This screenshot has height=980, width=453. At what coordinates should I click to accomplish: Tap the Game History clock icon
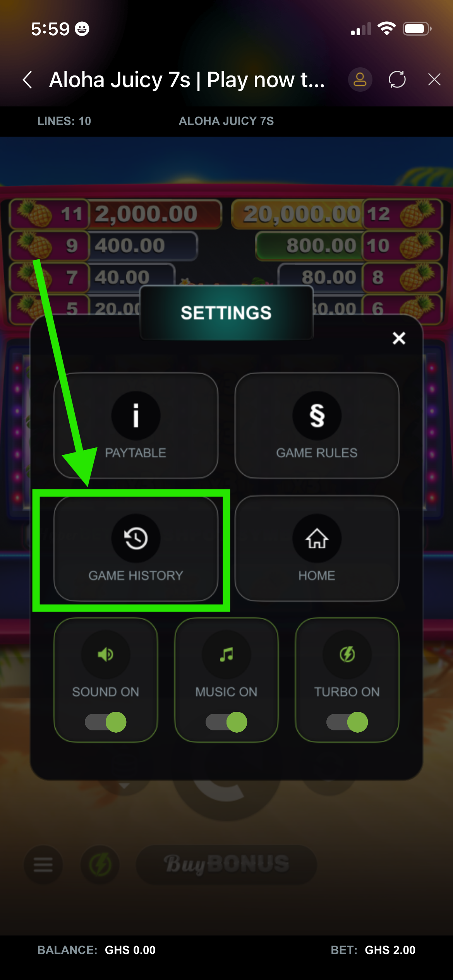point(136,538)
